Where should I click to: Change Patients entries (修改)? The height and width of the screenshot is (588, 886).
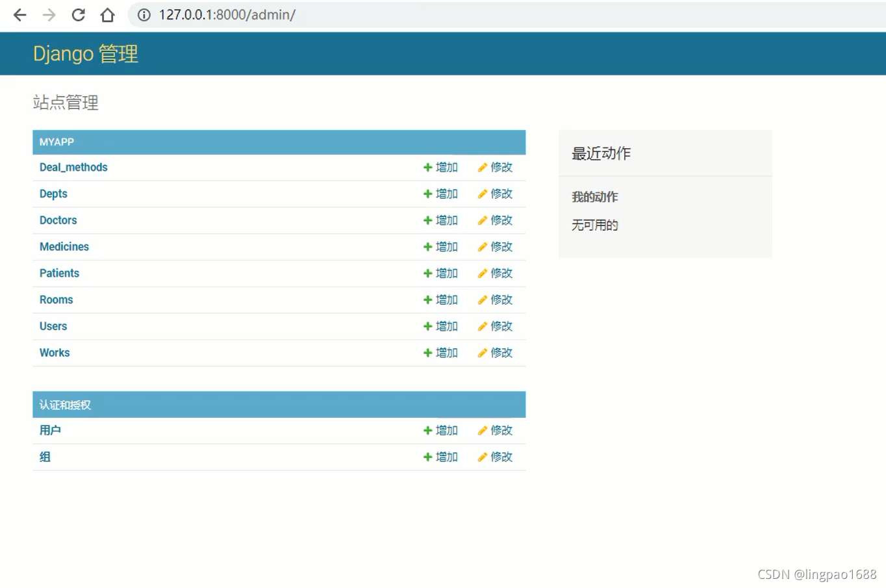point(495,274)
